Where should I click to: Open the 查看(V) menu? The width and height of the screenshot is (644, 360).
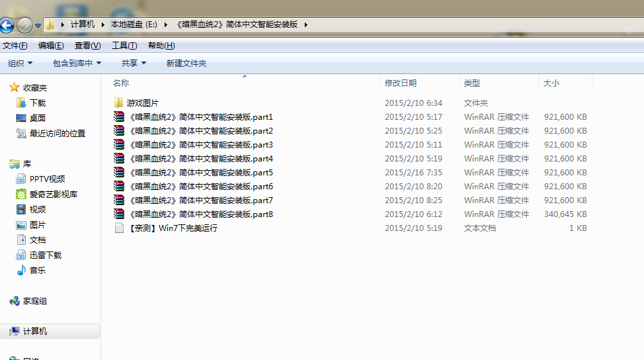point(87,46)
